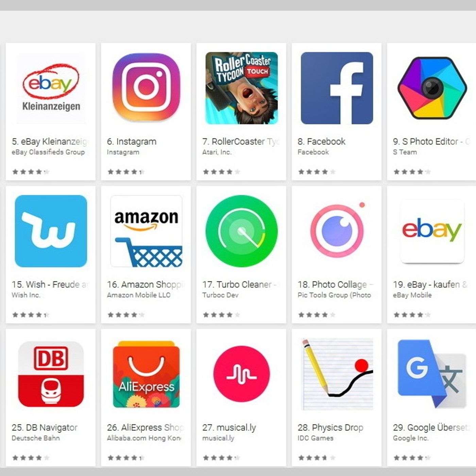The height and width of the screenshot is (476, 476).
Task: Open the eBay Kleinanzeigen app icon
Action: click(x=51, y=88)
